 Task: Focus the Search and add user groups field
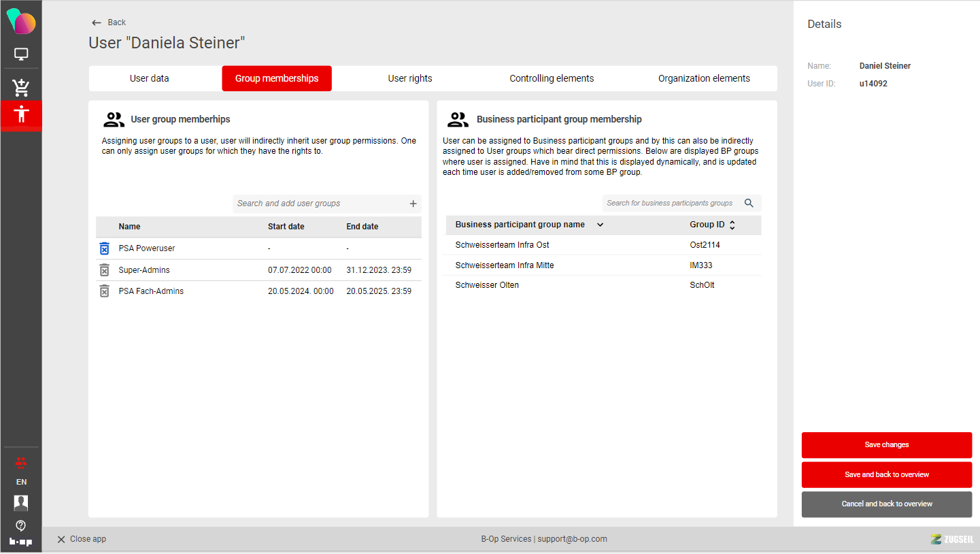[320, 203]
